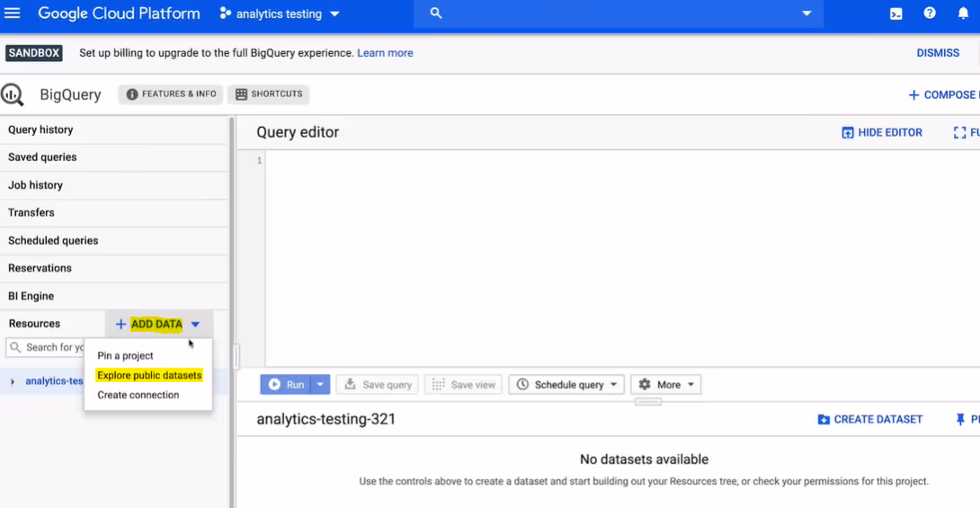Screen dimensions: 980x508
Task: Choose Explore public datasets
Action: click(x=148, y=376)
